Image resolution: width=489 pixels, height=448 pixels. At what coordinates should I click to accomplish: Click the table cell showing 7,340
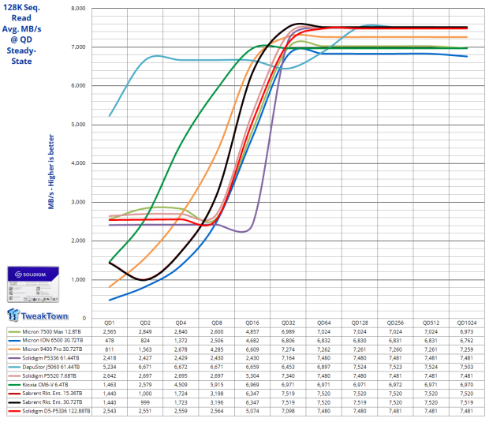point(288,376)
